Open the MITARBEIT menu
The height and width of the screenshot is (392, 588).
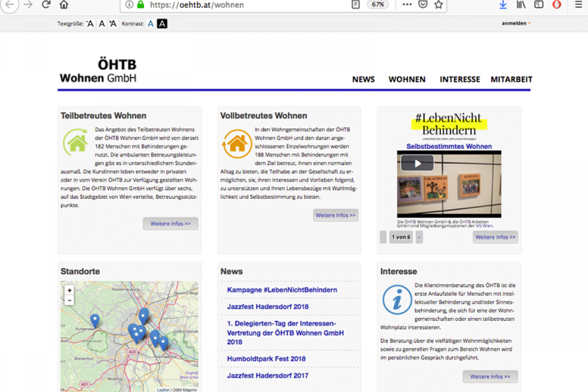(x=512, y=79)
